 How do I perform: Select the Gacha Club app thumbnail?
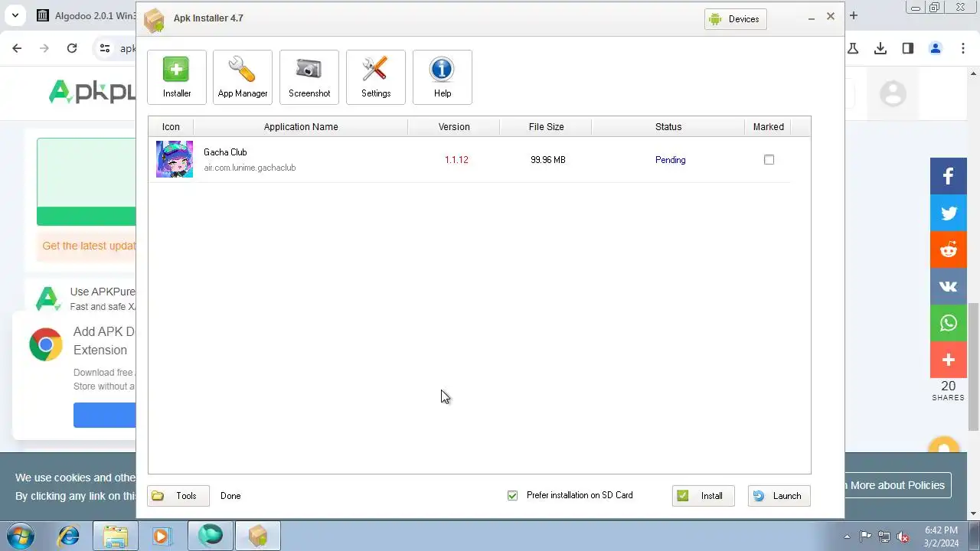175,159
